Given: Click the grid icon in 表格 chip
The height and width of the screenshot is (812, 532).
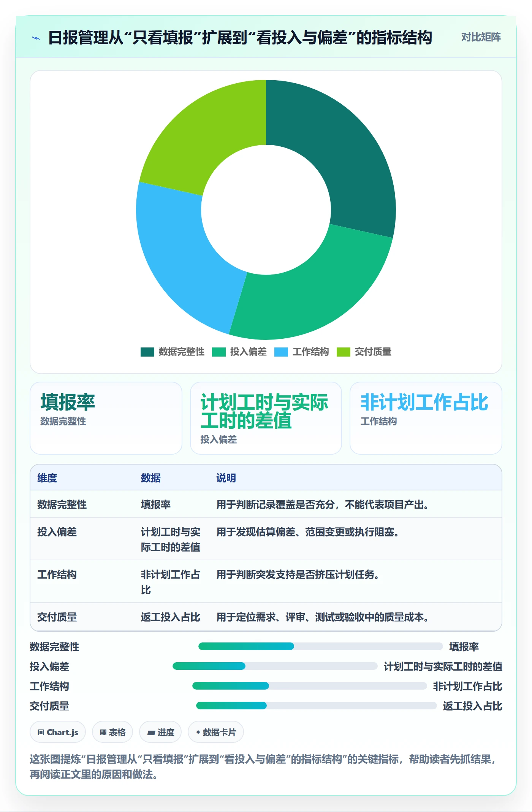Looking at the screenshot, I should tap(103, 733).
